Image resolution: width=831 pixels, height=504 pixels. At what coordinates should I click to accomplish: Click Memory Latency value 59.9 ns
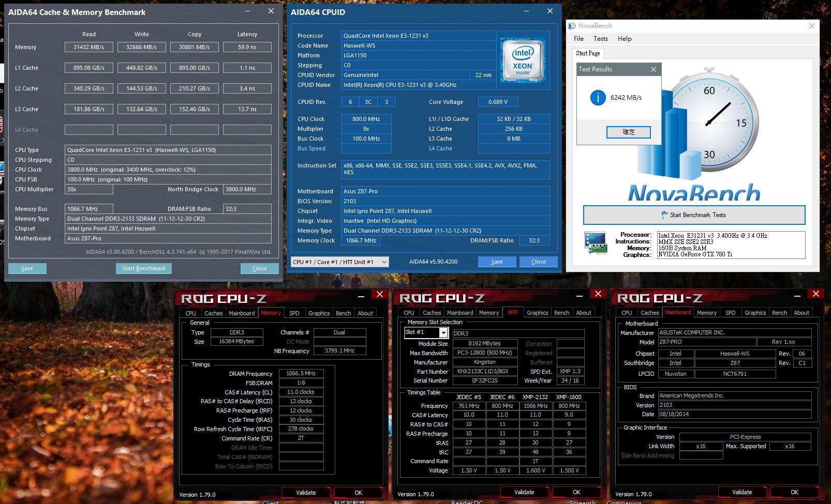(x=247, y=47)
